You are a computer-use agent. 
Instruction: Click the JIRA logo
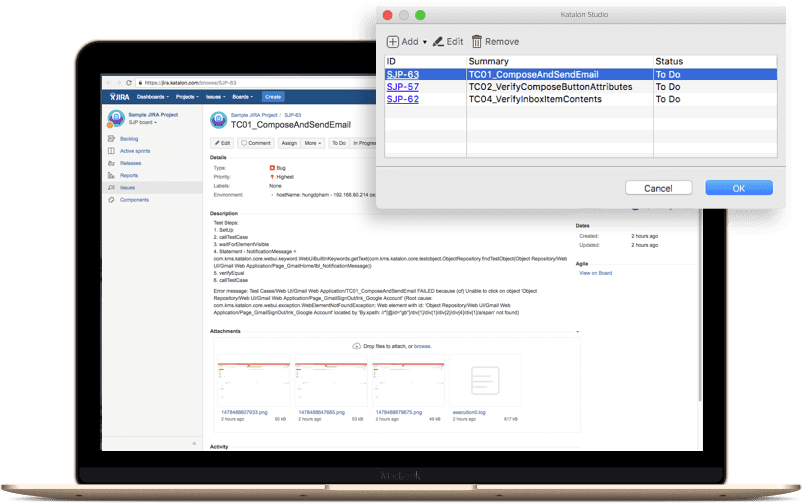(x=120, y=97)
